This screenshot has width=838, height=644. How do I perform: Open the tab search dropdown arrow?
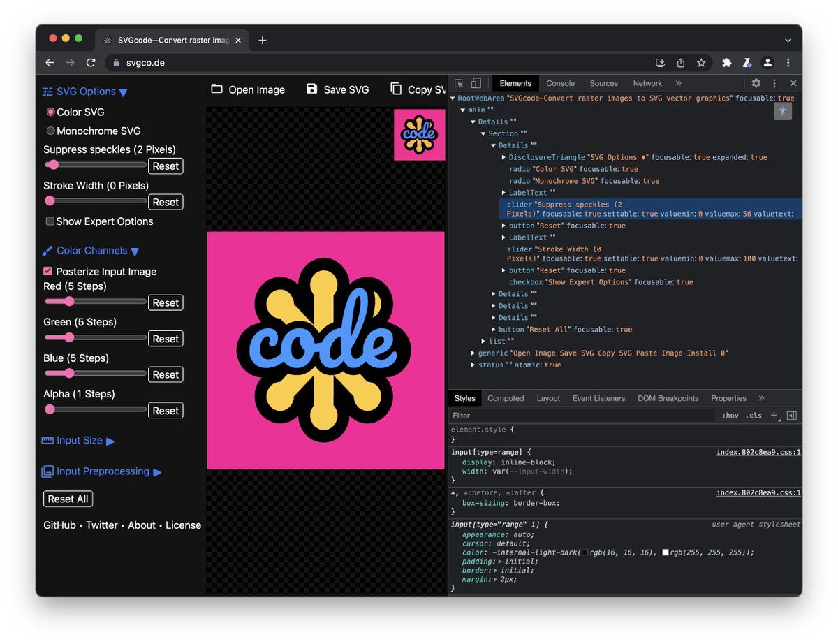coord(788,41)
